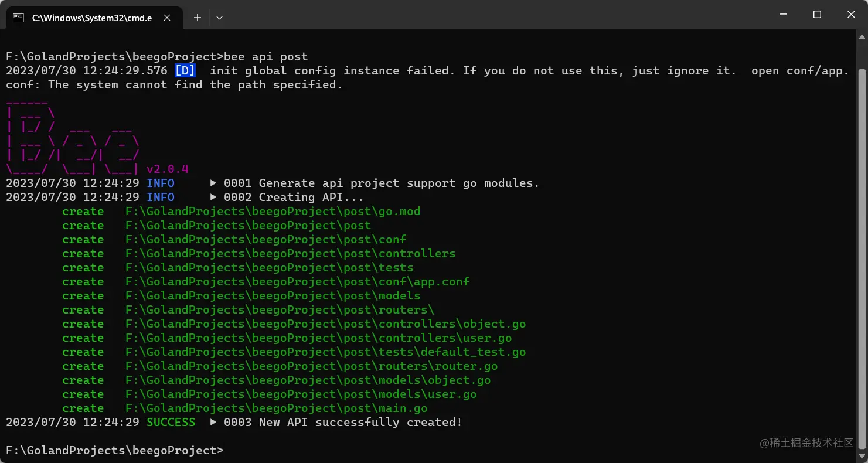Click the "bee api post" command text
Screen dimensions: 868x463
266,57
